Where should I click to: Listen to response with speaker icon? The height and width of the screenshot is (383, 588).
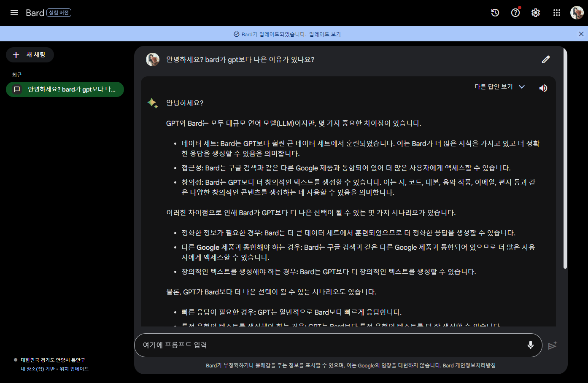point(543,88)
